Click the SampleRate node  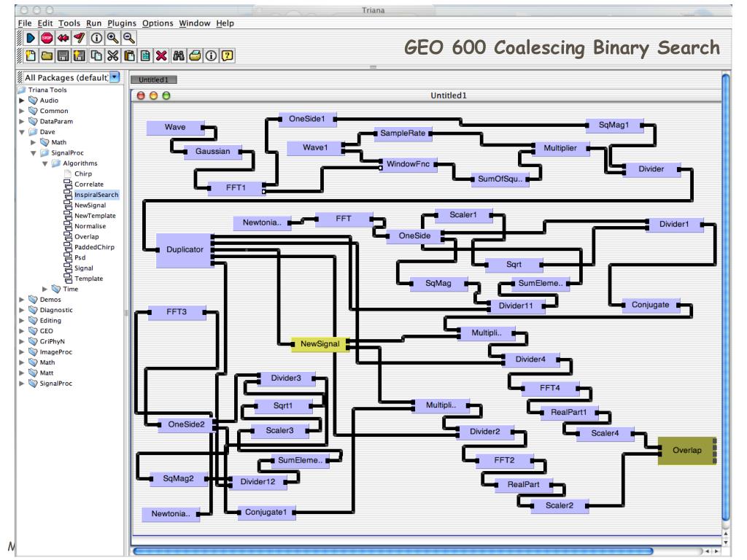point(403,134)
